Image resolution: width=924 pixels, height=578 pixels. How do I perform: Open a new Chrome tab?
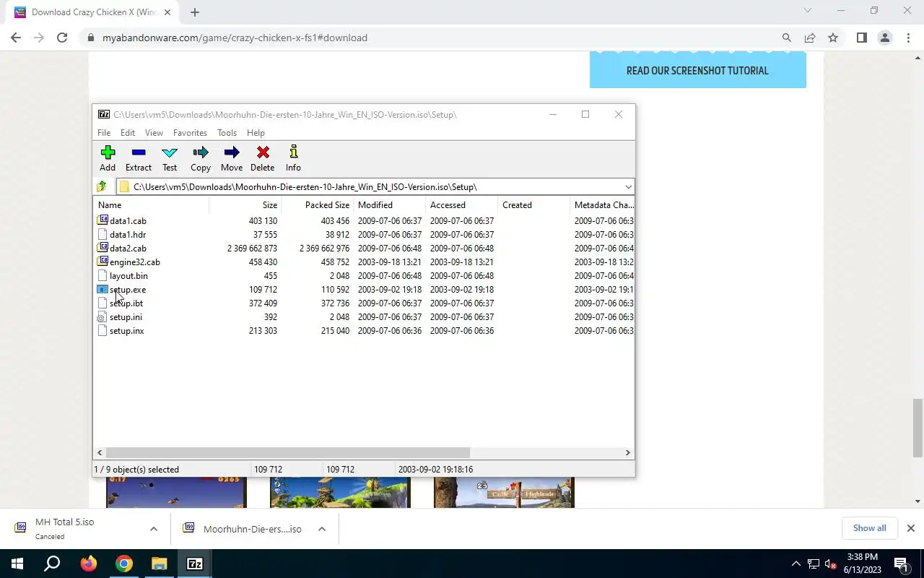pyautogui.click(x=195, y=12)
